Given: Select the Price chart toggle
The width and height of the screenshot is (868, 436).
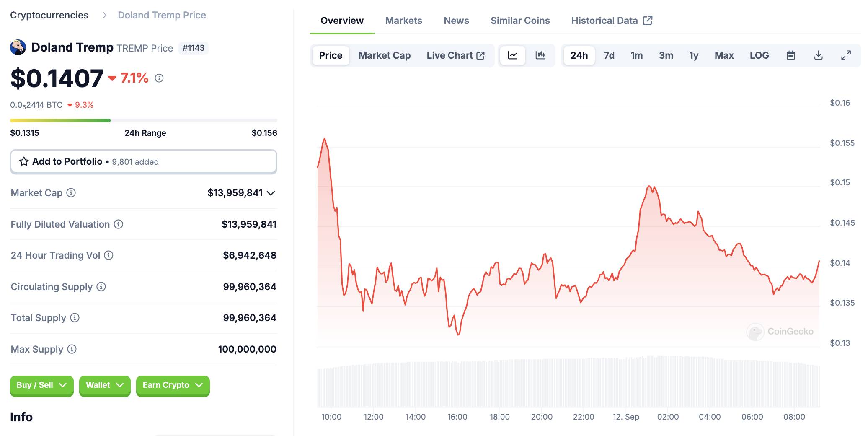Looking at the screenshot, I should click(331, 55).
